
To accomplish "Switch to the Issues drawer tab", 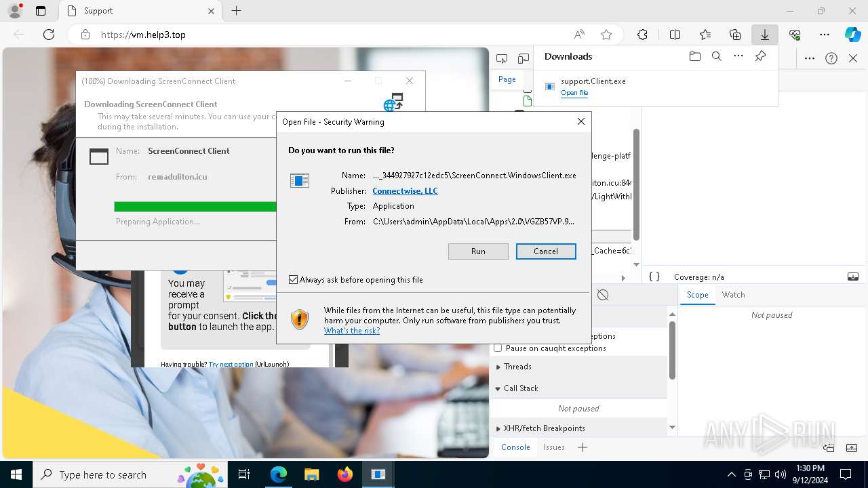I will [554, 447].
